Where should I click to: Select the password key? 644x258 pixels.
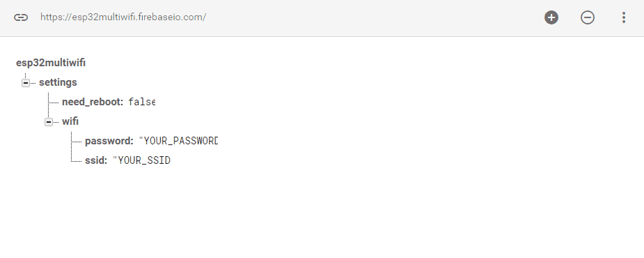109,141
